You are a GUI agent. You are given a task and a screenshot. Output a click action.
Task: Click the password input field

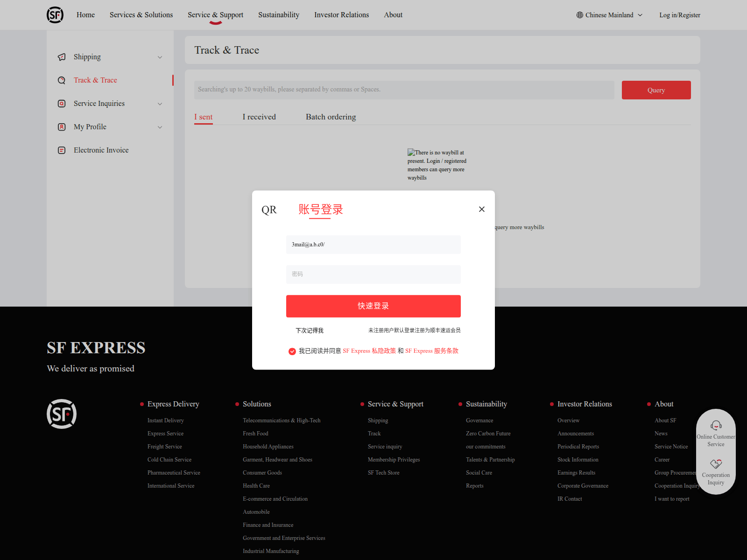(373, 274)
